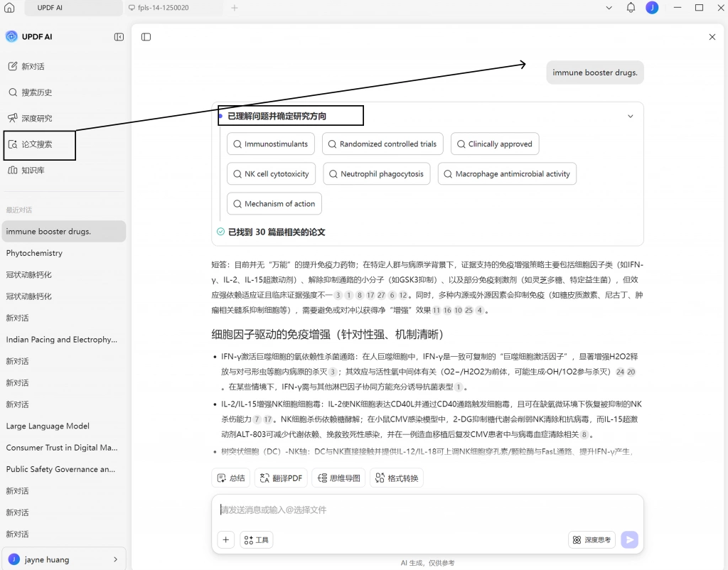
Task: Open the notifications bell
Action: point(631,7)
